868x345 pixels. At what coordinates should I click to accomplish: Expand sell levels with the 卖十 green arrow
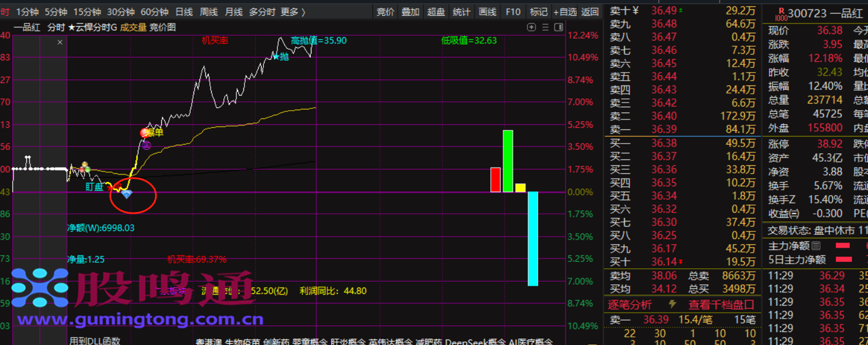point(680,11)
